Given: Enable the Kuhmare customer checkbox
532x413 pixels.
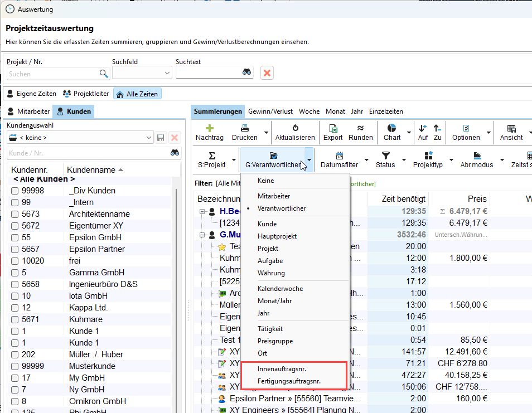Looking at the screenshot, I should pos(14,319).
